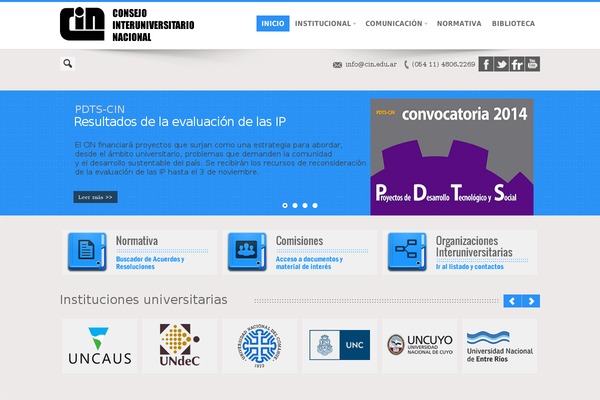
Task: Click the Comisiones group icon
Action: (247, 251)
